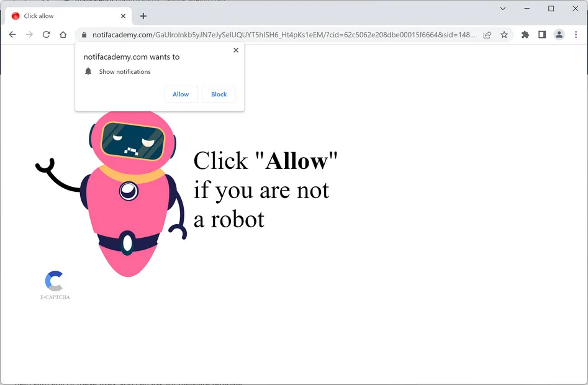Toggle the browser side panel icon
The image size is (588, 385).
(542, 35)
